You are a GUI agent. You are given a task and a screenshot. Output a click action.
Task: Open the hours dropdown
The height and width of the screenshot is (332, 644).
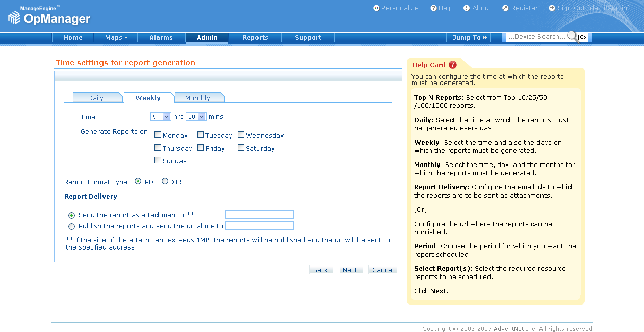tap(161, 117)
